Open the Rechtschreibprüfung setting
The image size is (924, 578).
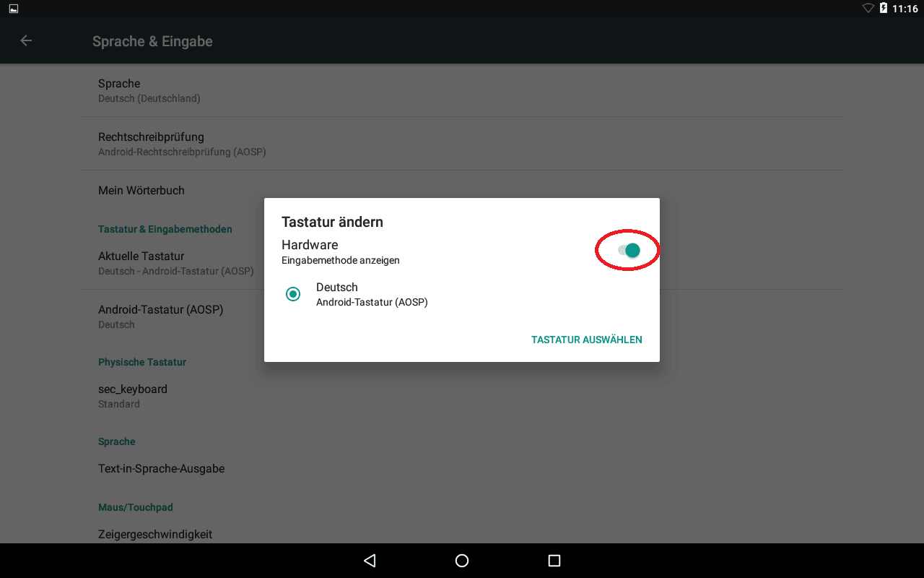coord(462,144)
